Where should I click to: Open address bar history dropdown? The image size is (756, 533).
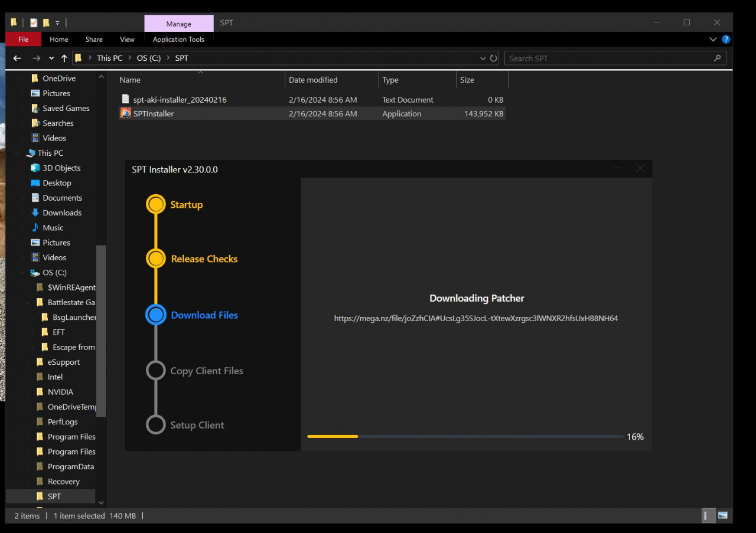[x=483, y=58]
